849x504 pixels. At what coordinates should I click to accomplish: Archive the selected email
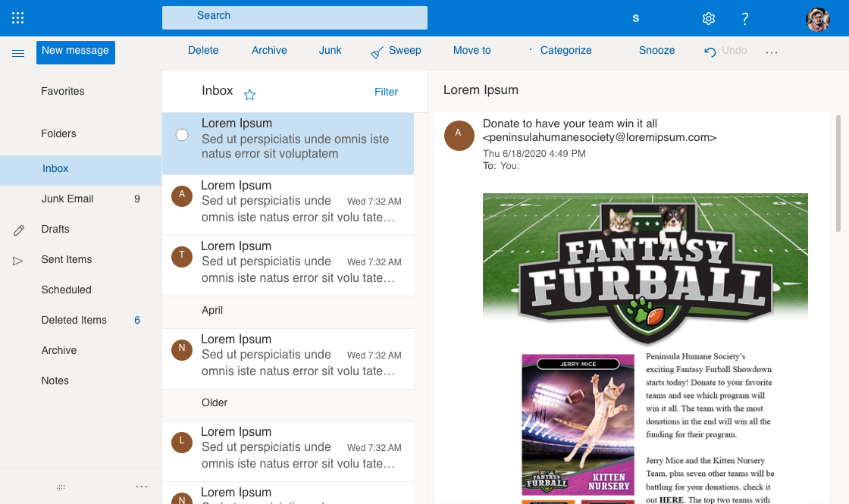(x=269, y=50)
